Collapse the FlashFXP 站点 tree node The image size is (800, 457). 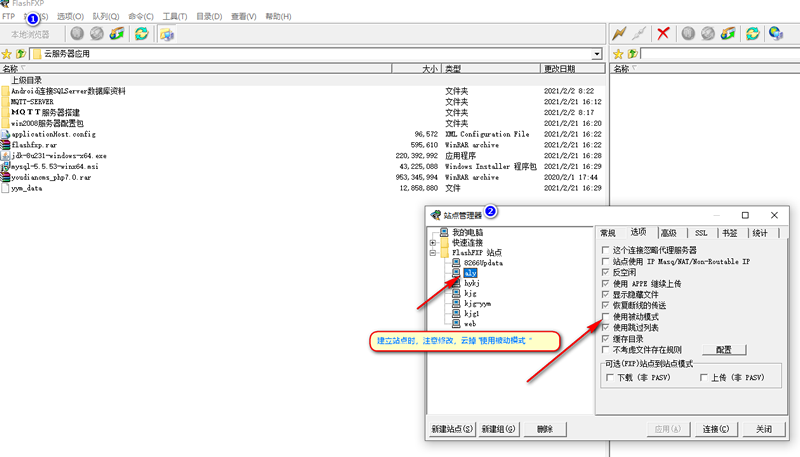tap(432, 253)
